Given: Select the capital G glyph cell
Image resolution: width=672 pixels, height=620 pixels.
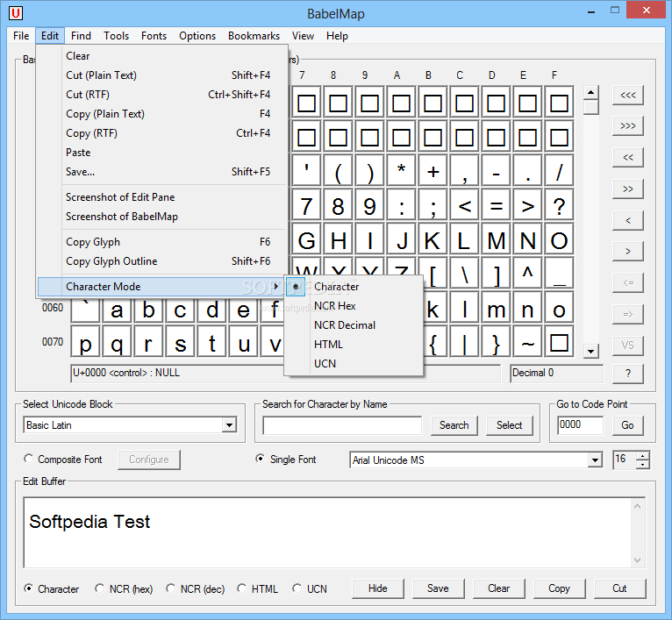Looking at the screenshot, I should (306, 240).
